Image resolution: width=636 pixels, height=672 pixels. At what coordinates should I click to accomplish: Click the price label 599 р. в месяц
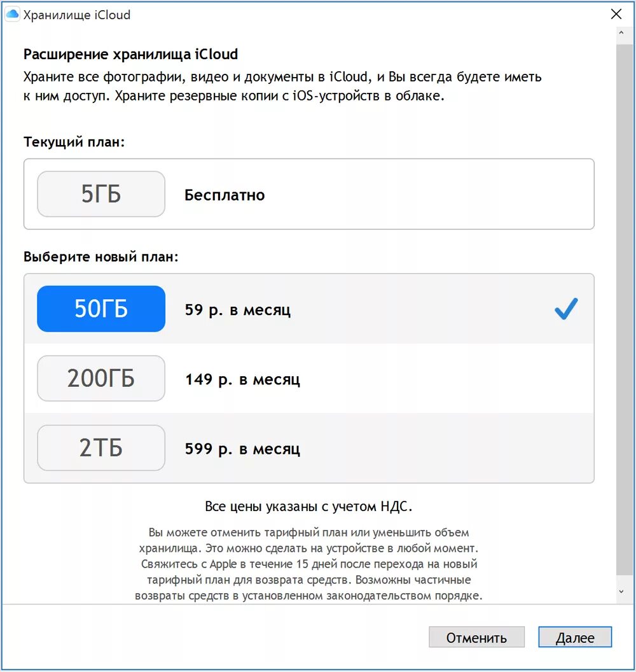pos(242,448)
